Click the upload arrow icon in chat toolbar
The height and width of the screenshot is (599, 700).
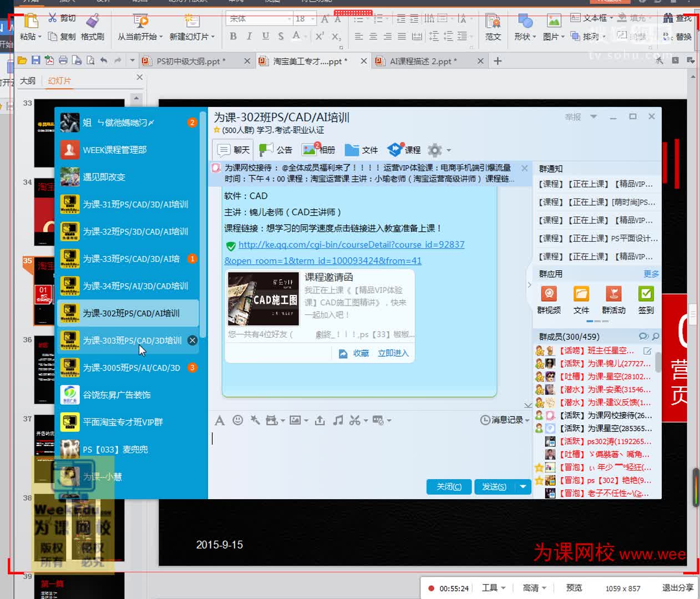tap(320, 420)
